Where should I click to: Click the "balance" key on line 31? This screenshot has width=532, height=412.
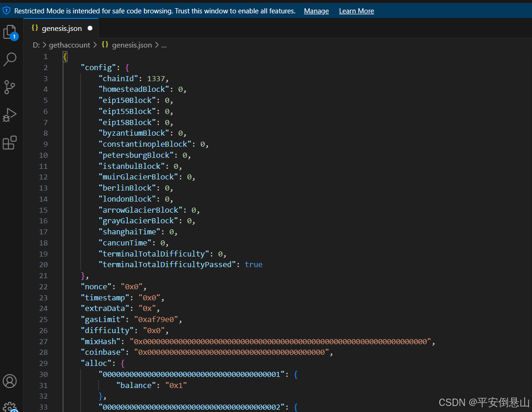[136, 386]
